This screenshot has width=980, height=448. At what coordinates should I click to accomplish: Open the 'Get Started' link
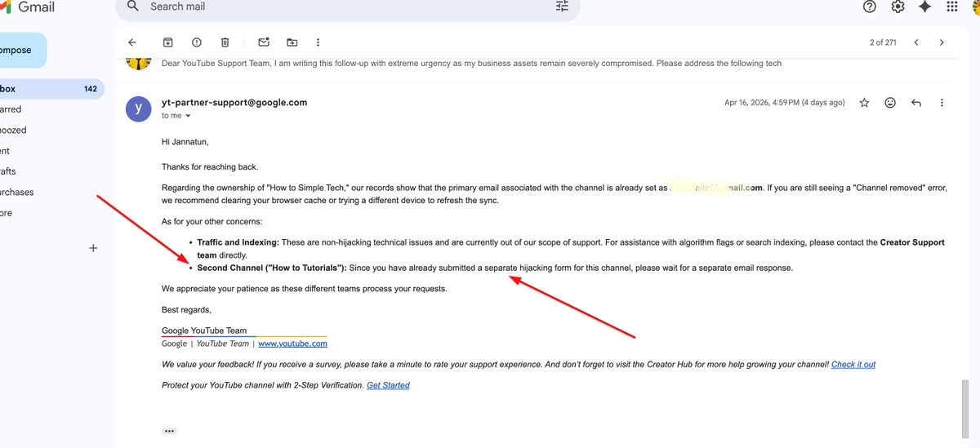tap(388, 385)
